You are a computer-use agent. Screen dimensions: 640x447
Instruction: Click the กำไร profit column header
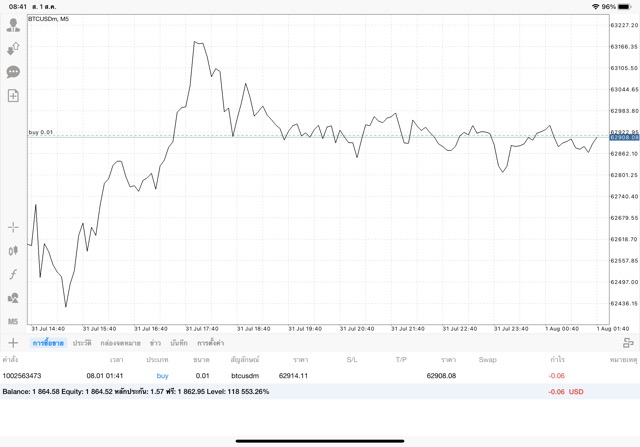557,360
